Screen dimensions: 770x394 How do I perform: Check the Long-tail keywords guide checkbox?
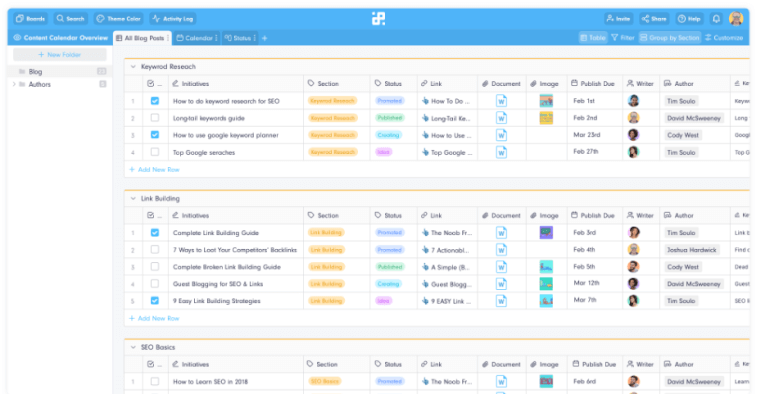(155, 118)
